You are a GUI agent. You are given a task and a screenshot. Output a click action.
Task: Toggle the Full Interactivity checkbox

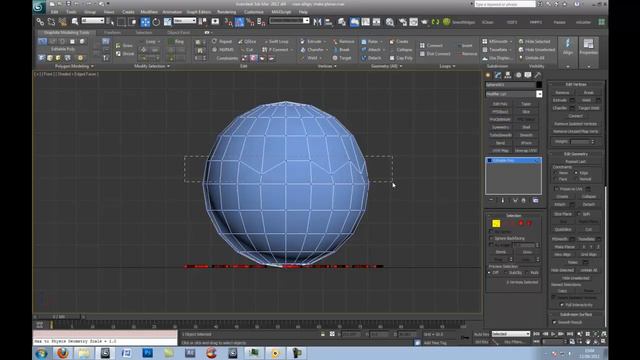click(562, 305)
